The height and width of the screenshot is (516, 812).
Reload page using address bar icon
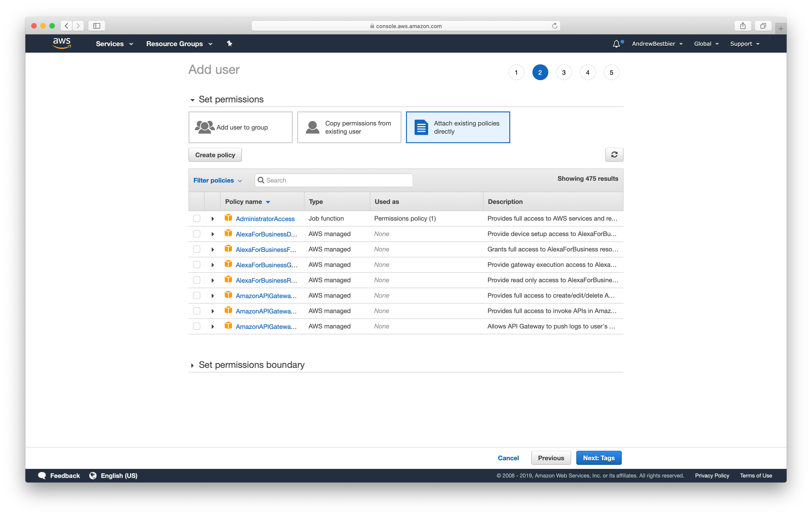point(554,26)
